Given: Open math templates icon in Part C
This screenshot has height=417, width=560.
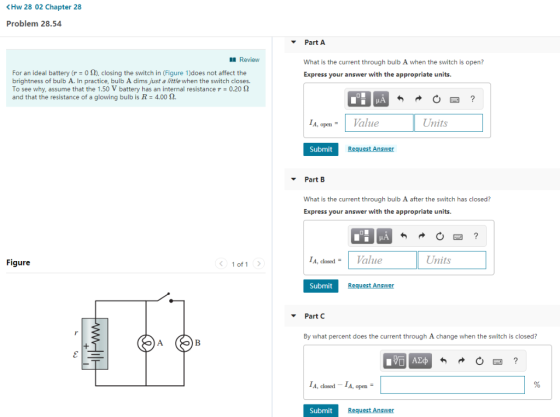Looking at the screenshot, I should tap(395, 361).
